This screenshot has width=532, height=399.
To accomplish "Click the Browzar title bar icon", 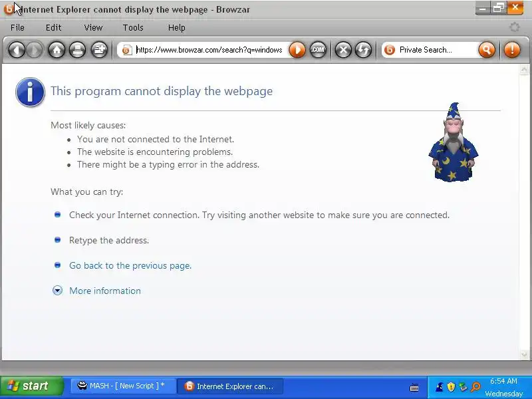I will [x=9, y=9].
